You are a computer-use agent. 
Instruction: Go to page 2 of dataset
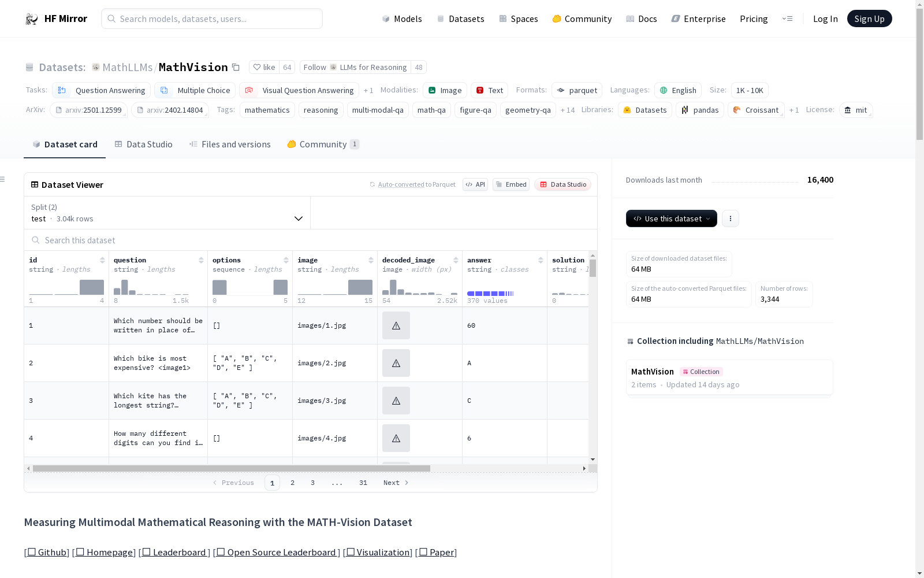(x=292, y=483)
